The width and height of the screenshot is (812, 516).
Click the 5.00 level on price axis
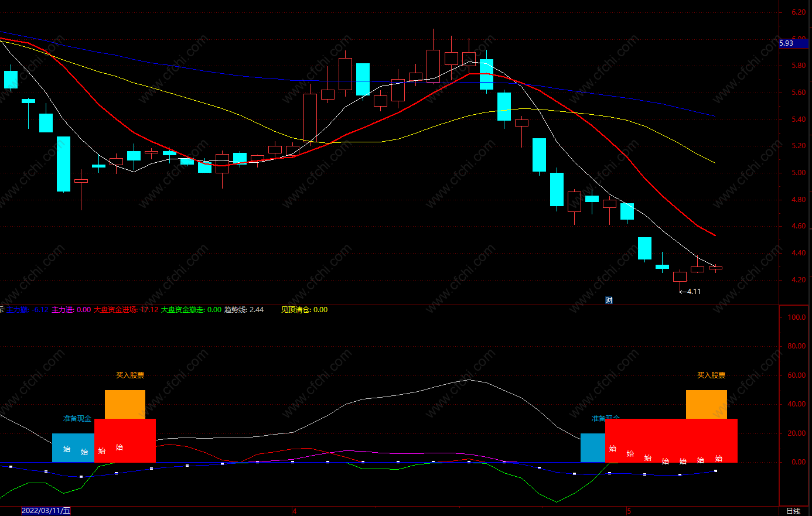coord(799,173)
